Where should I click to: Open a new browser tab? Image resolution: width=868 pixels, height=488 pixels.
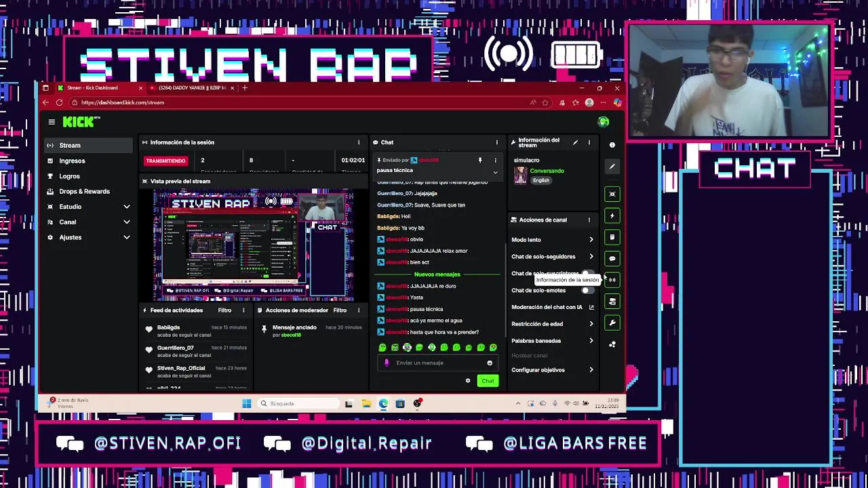pos(245,88)
